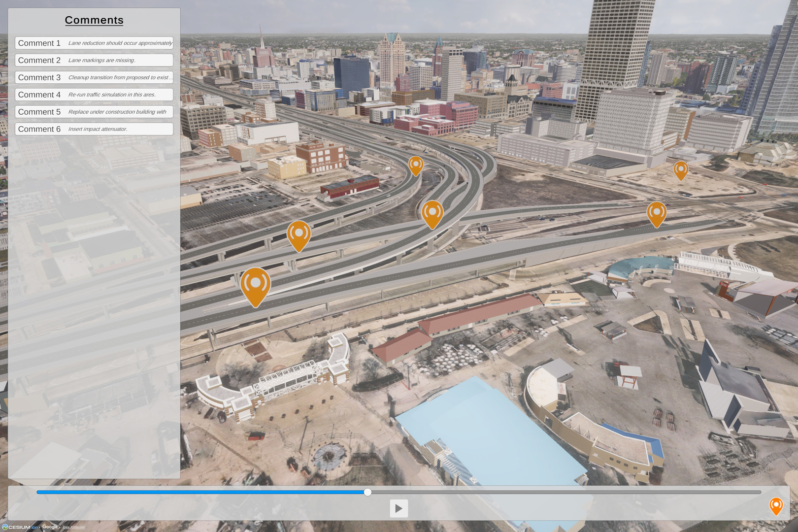Select Comment 4 about re-running traffic simulation
798x532 pixels.
[x=94, y=95]
